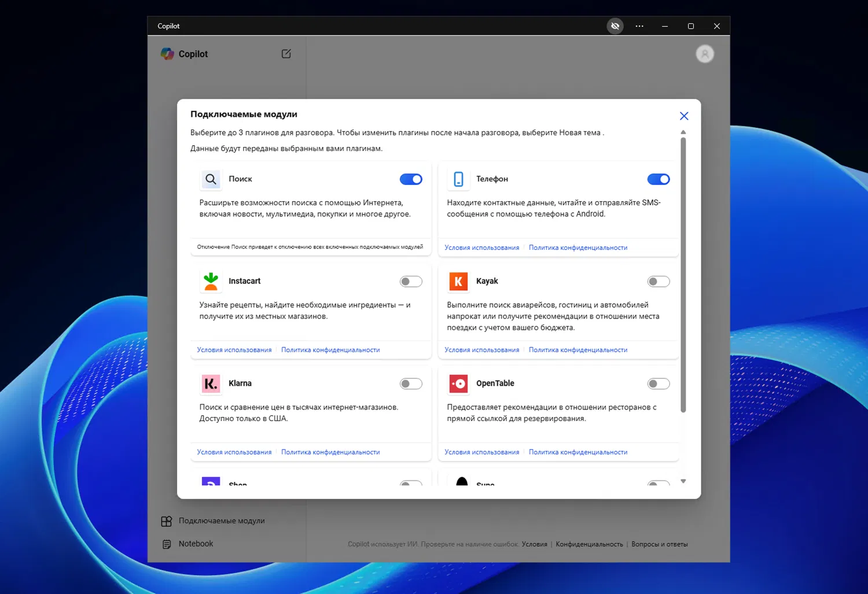Open Instacart Условия использования link
This screenshot has width=868, height=594.
(234, 350)
